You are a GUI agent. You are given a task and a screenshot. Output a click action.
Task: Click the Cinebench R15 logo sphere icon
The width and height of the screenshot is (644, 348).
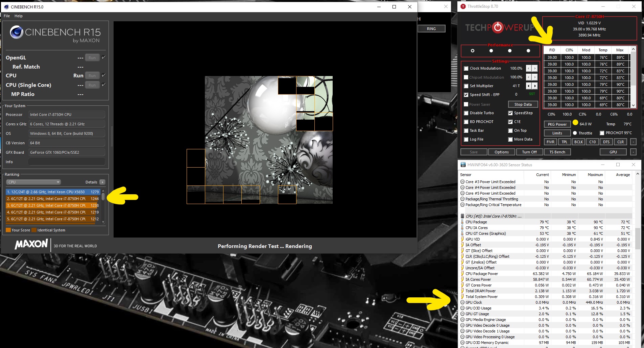click(x=16, y=32)
